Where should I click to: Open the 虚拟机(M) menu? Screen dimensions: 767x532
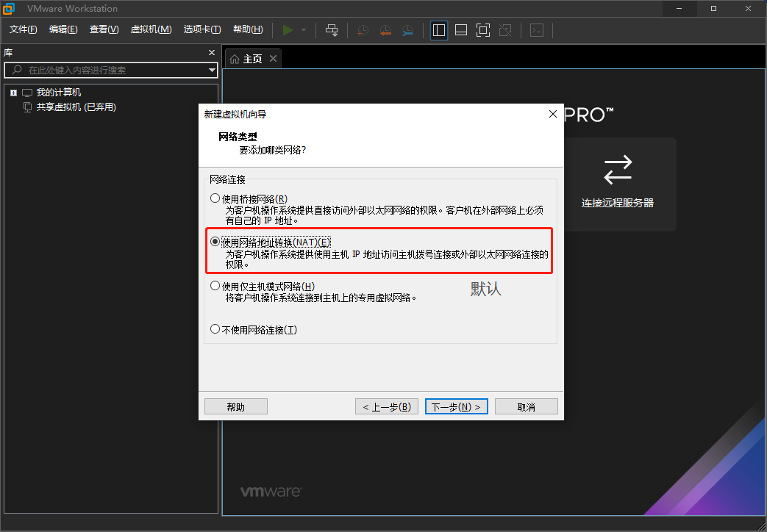click(151, 30)
